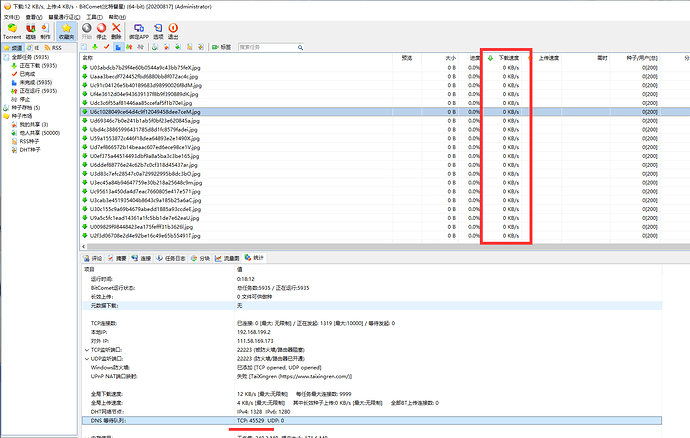This screenshot has width=690, height=438.
Task: Open the Torrent toolbar button
Action: 12,32
